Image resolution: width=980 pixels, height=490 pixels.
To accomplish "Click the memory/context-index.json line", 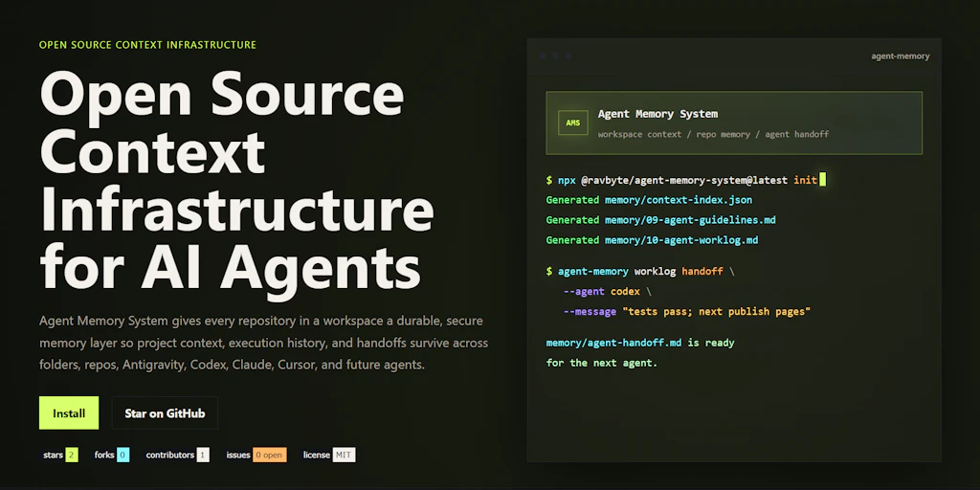I will point(650,200).
